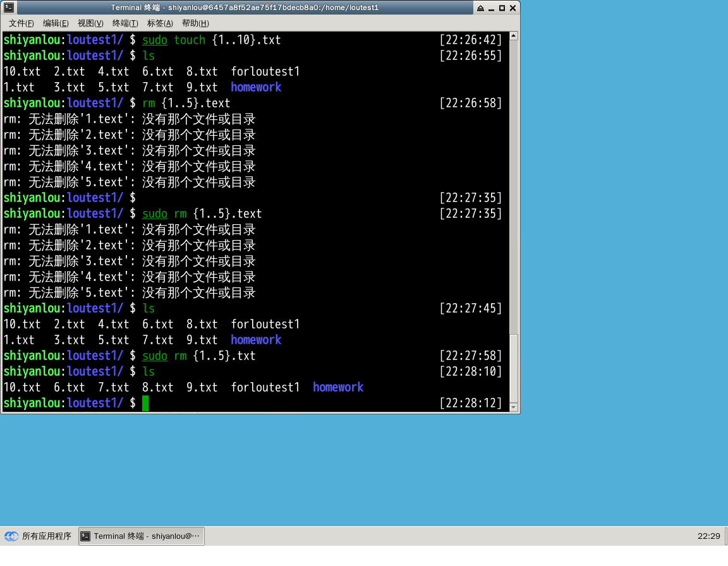Click the terminal vertical scrollbar thumb

pyautogui.click(x=514, y=368)
